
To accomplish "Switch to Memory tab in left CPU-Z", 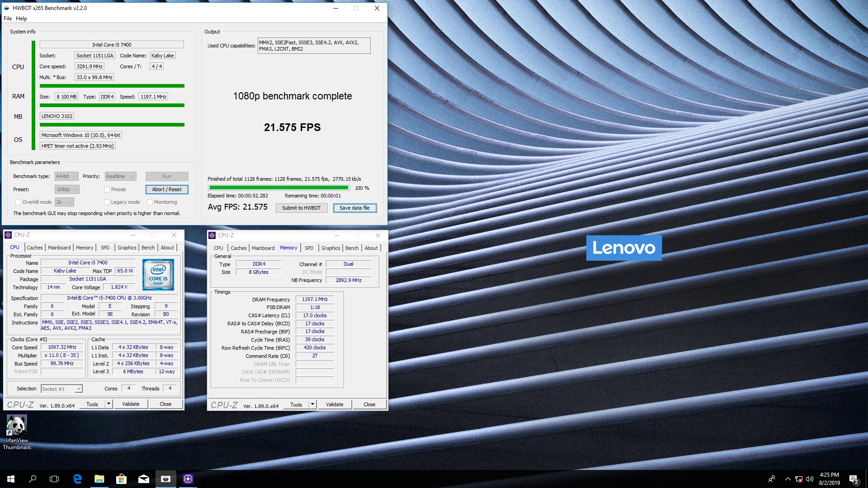I will pos(85,248).
